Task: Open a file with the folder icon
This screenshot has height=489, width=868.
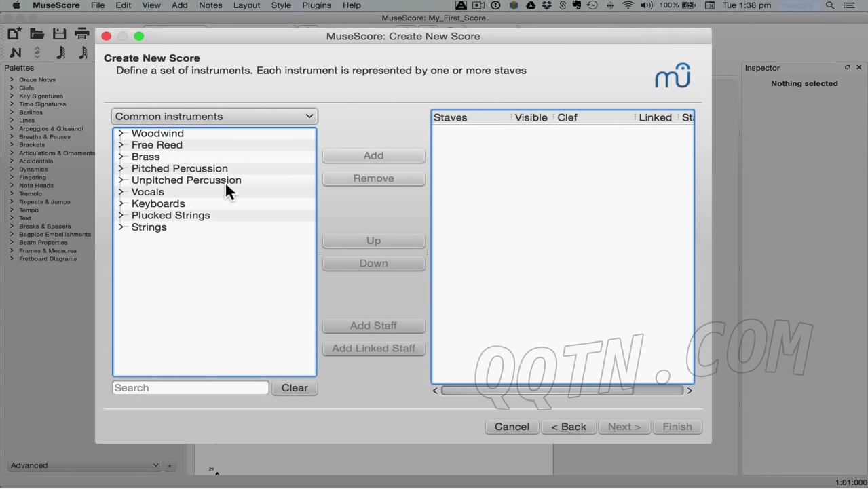Action: coord(37,33)
